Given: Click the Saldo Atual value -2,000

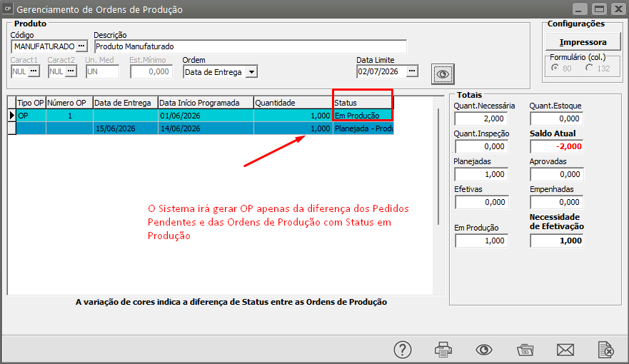Looking at the screenshot, I should pos(556,146).
